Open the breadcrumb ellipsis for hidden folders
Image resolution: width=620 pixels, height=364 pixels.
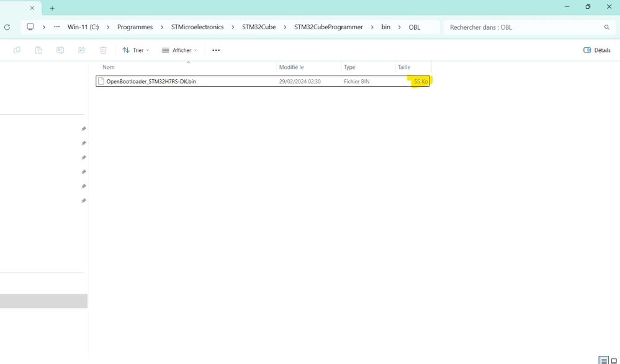tap(57, 27)
